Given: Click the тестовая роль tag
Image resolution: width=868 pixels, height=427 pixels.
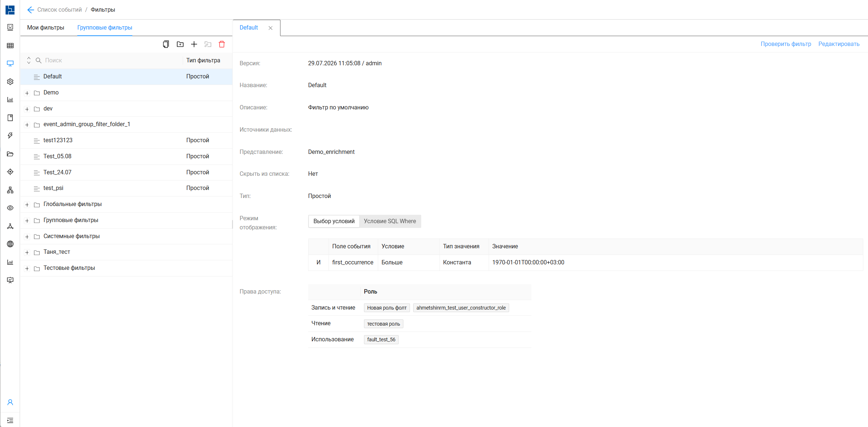Looking at the screenshot, I should pos(383,324).
